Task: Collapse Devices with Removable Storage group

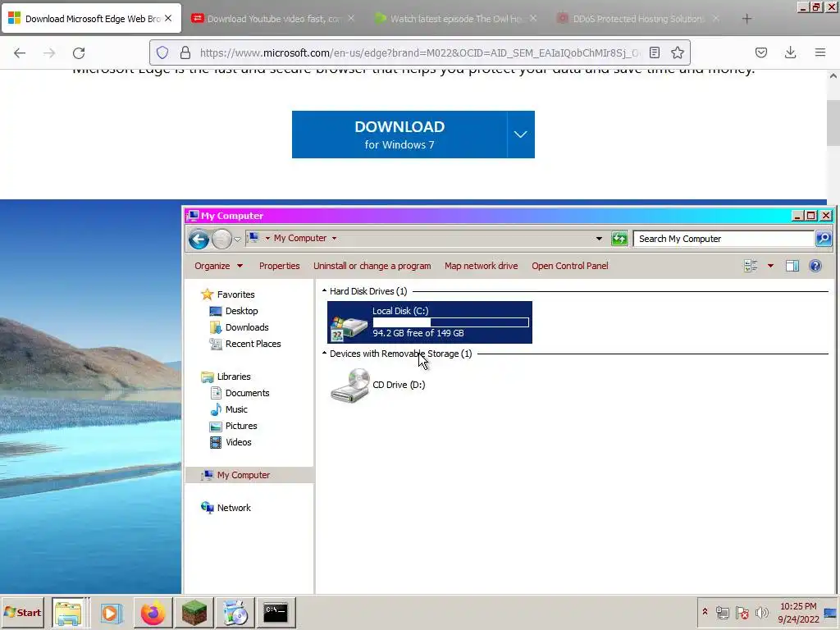Action: tap(324, 353)
